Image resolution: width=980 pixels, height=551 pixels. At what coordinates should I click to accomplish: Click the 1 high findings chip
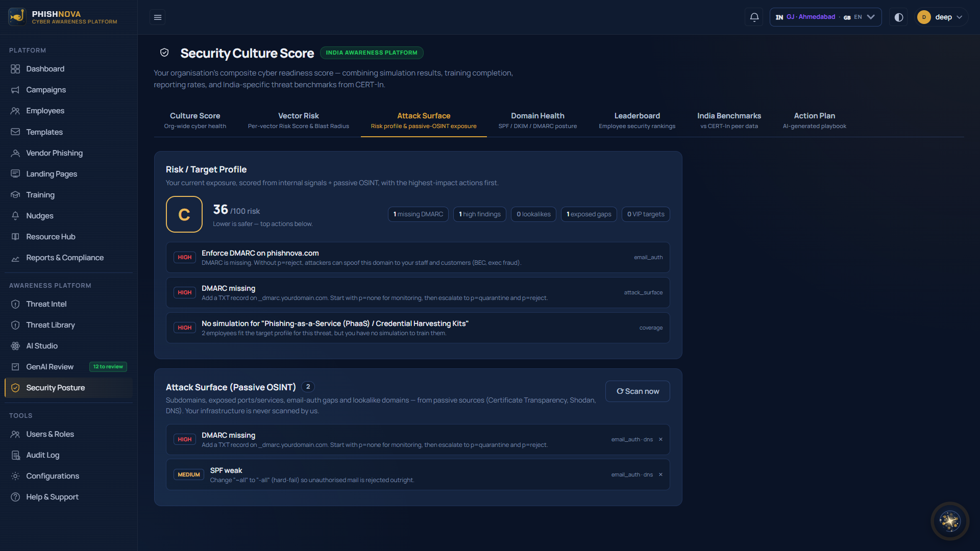[480, 214]
